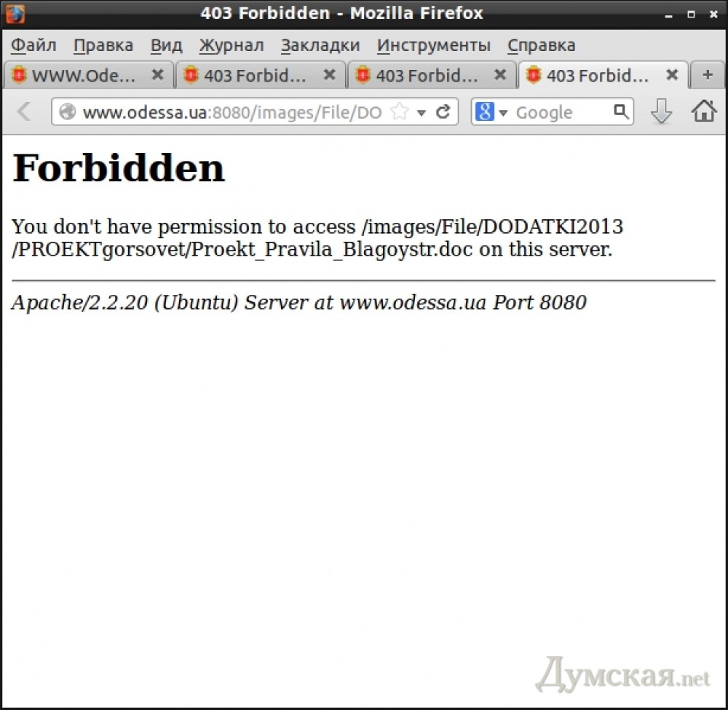The image size is (728, 710).
Task: Reload the current page
Action: [x=443, y=112]
